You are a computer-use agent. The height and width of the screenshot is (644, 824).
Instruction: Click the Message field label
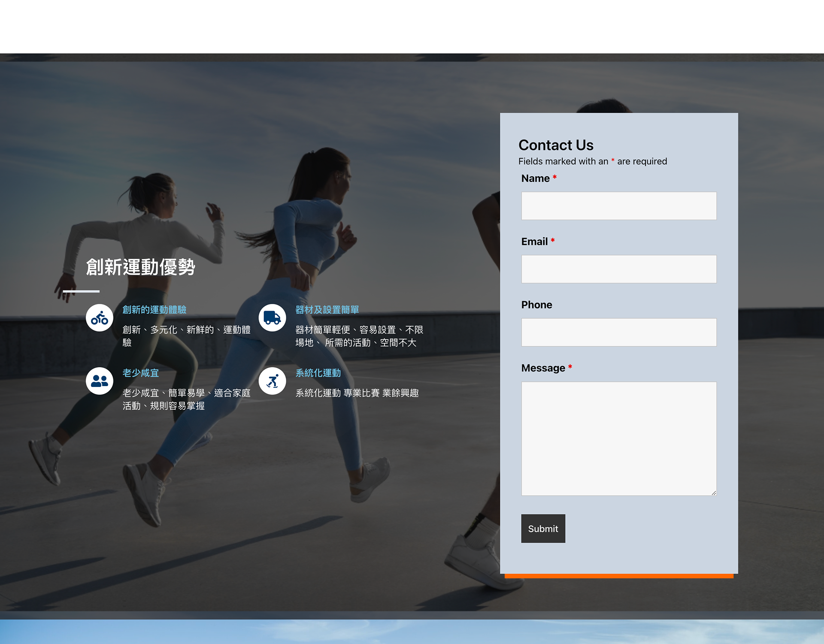click(543, 368)
